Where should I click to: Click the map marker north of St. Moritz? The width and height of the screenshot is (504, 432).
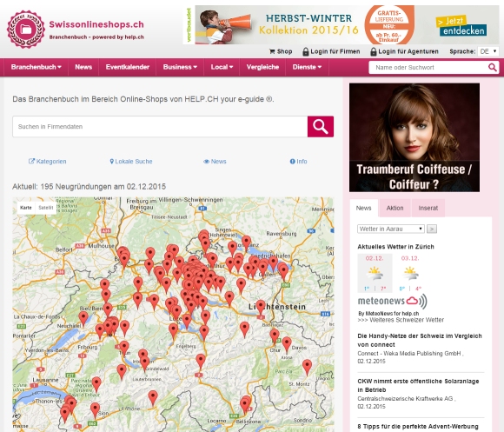[x=307, y=368]
